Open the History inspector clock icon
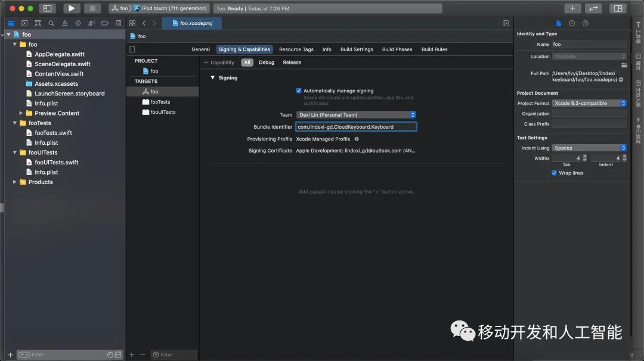The height and width of the screenshot is (361, 644). (572, 23)
